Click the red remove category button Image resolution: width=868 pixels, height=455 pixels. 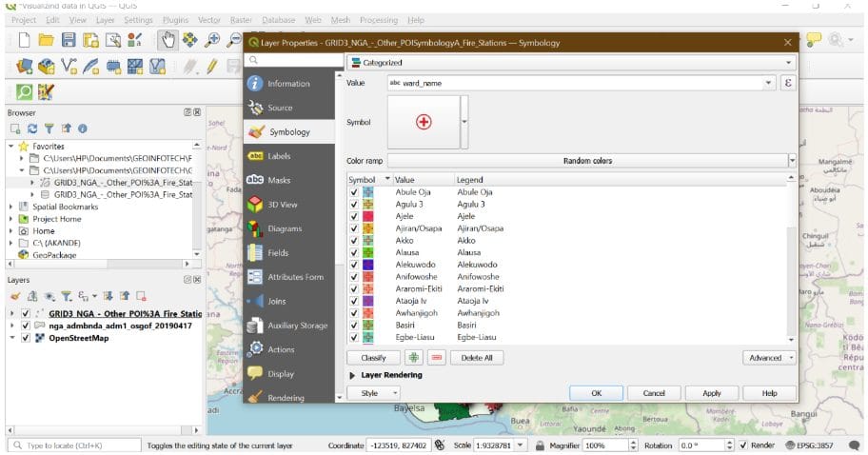[437, 358]
